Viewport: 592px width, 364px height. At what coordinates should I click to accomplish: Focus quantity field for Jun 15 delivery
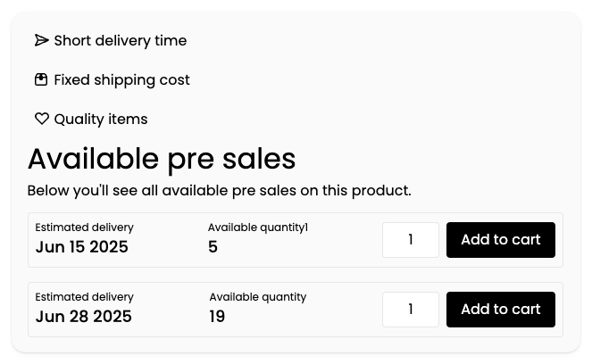pyautogui.click(x=411, y=240)
